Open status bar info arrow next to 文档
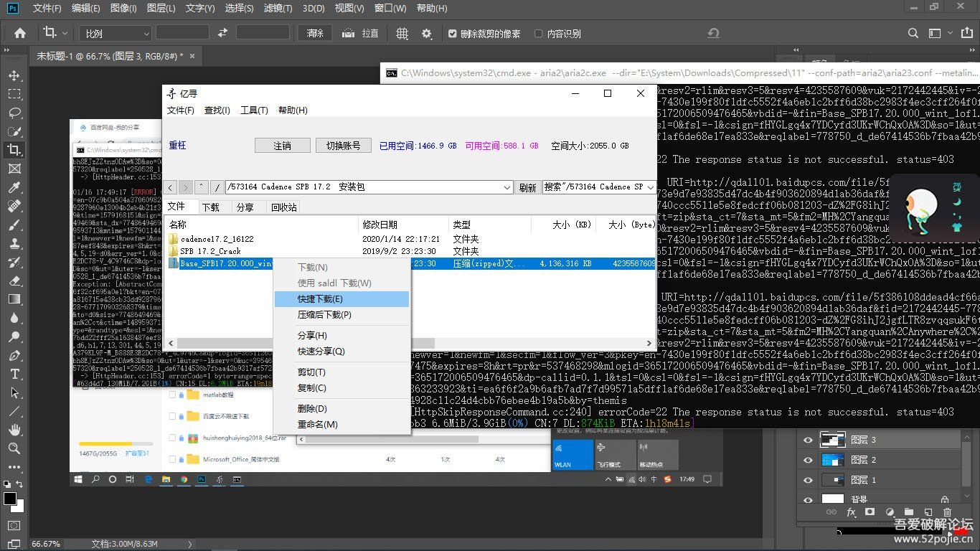The height and width of the screenshot is (551, 980). click(190, 544)
